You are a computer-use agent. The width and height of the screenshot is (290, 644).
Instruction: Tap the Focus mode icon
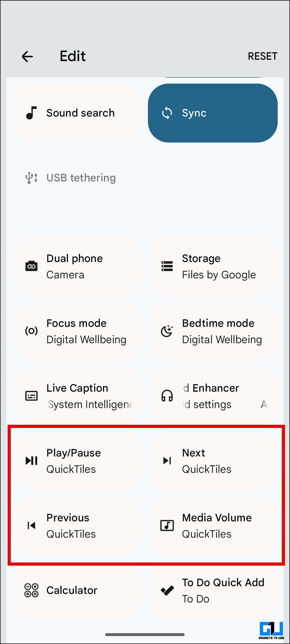(x=31, y=331)
